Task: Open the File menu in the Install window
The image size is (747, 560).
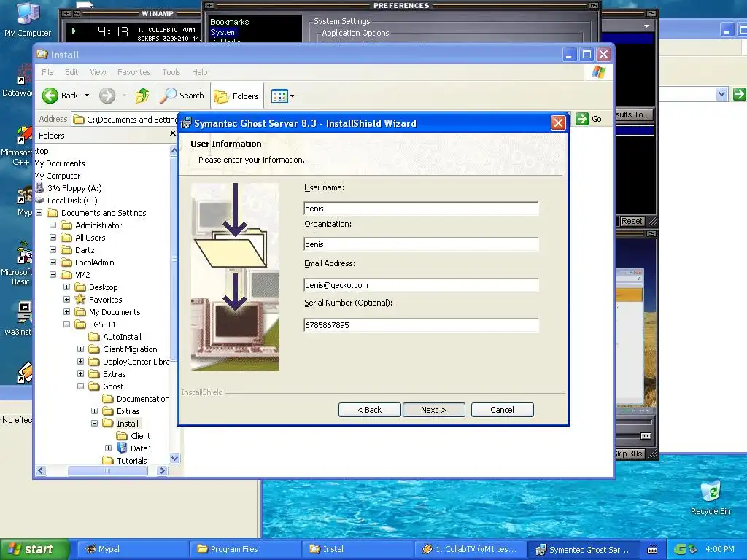Action: 47,72
